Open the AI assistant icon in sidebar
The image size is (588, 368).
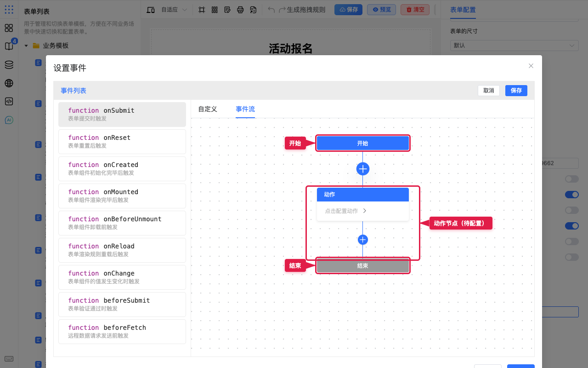pos(9,120)
